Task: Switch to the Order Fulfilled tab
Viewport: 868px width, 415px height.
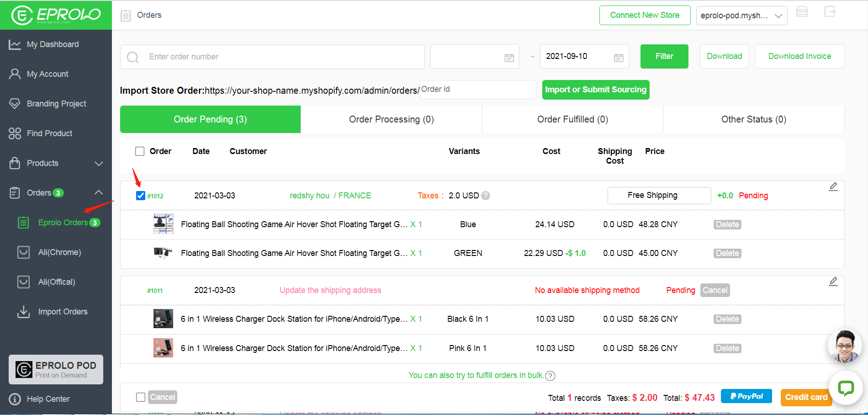Action: point(572,119)
